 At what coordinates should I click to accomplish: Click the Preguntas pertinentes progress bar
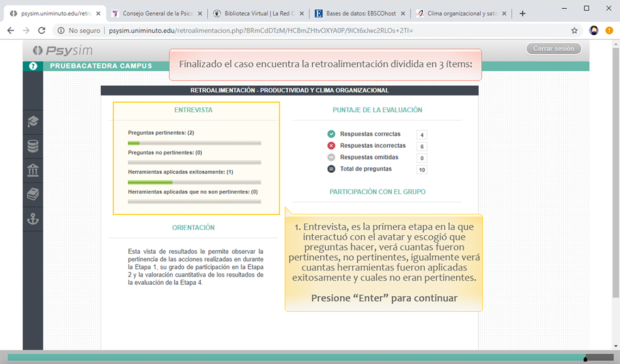pos(194,143)
